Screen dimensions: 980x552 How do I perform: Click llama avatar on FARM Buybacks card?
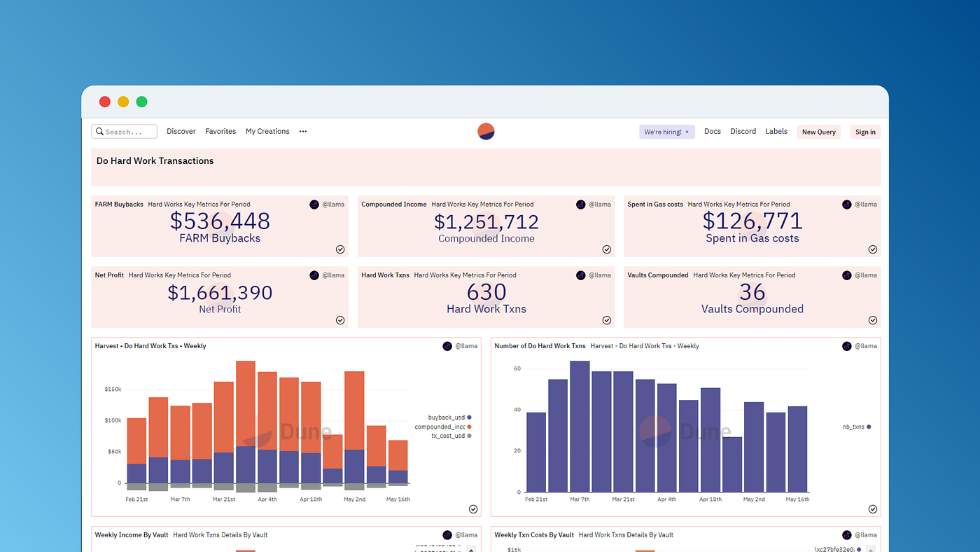click(314, 205)
